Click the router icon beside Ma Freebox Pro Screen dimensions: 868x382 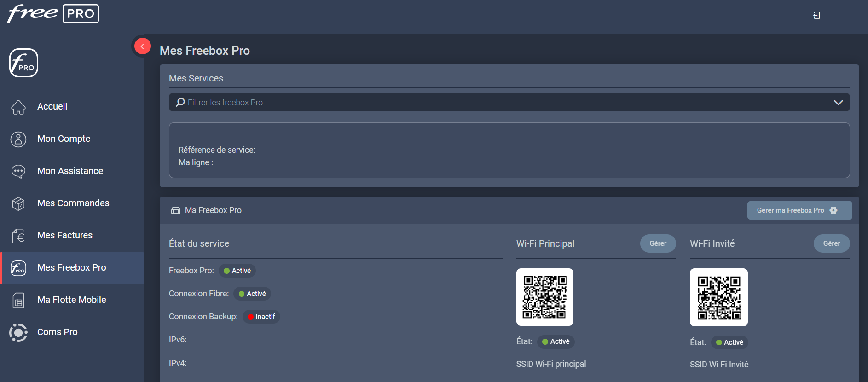[x=176, y=210]
